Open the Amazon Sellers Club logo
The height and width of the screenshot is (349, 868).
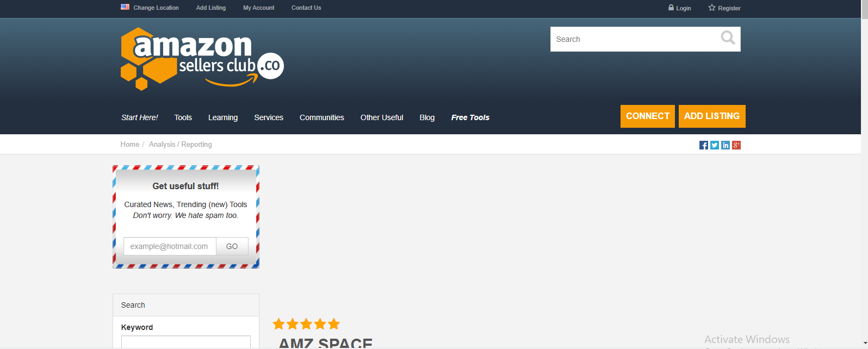coord(202,59)
